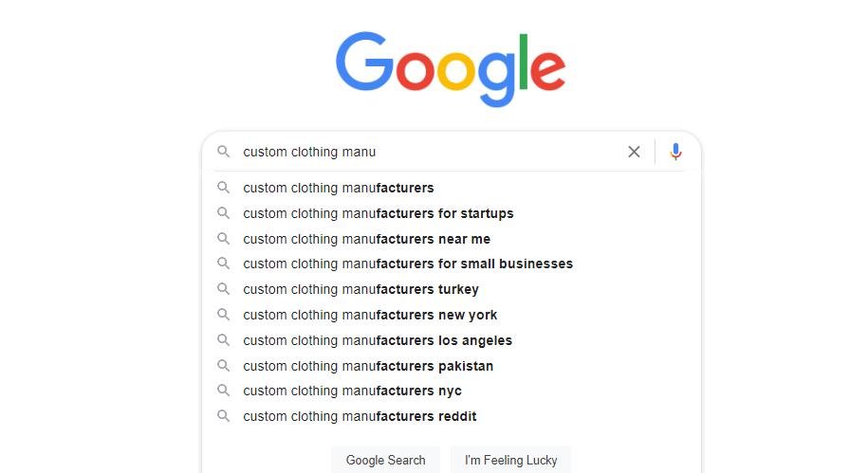Click search icon beside 'manufacturers for startups'
Viewport: 868px width, 473px height.
[224, 213]
